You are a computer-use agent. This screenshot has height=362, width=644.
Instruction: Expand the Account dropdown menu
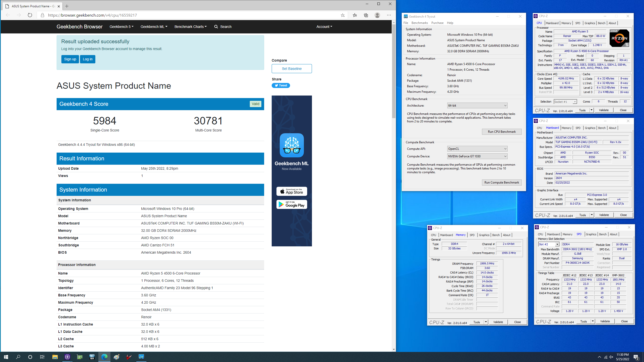324,27
